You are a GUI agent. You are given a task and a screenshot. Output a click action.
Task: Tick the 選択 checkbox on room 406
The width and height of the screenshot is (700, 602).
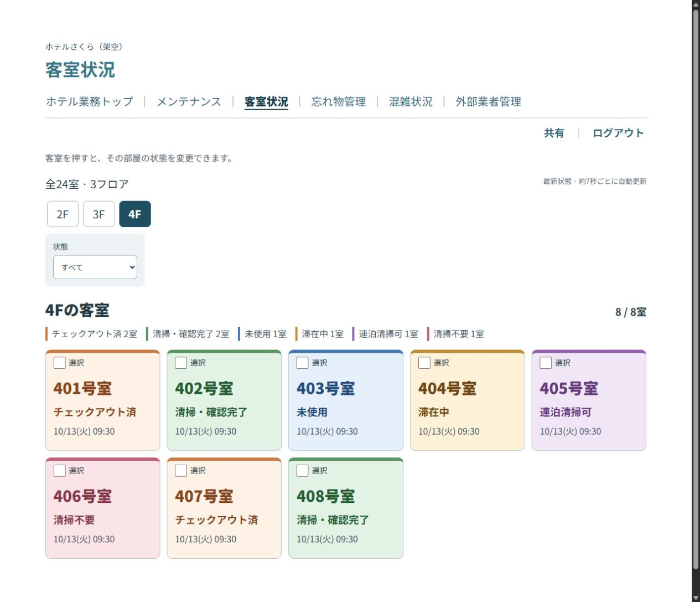click(x=59, y=471)
